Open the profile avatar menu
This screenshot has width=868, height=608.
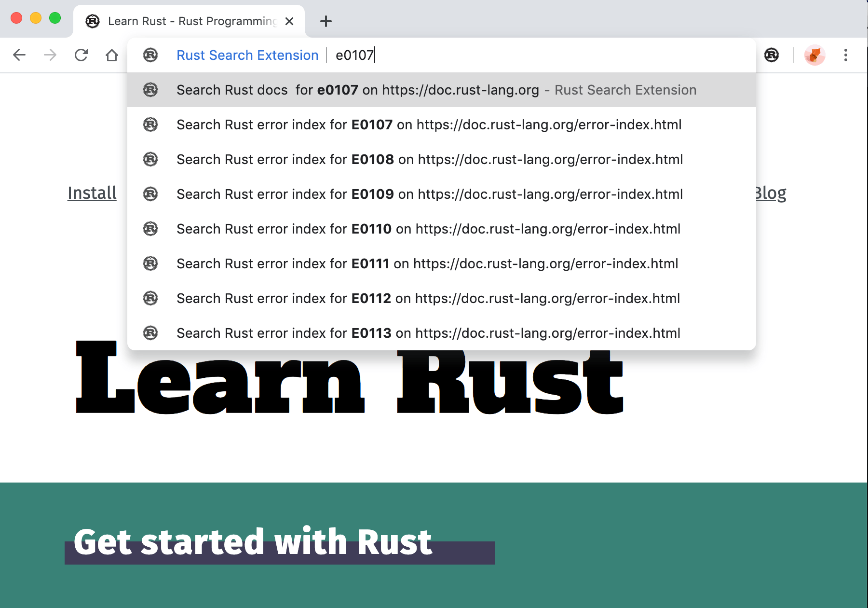point(814,55)
